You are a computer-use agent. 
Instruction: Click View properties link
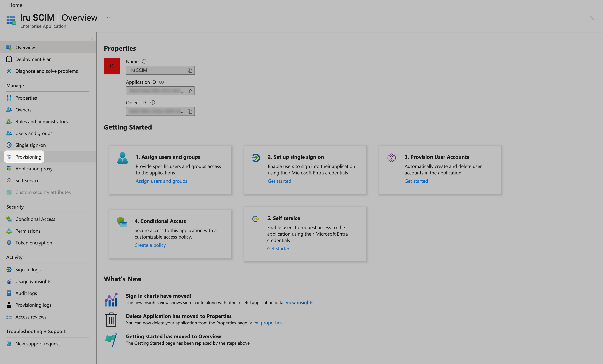tap(266, 323)
